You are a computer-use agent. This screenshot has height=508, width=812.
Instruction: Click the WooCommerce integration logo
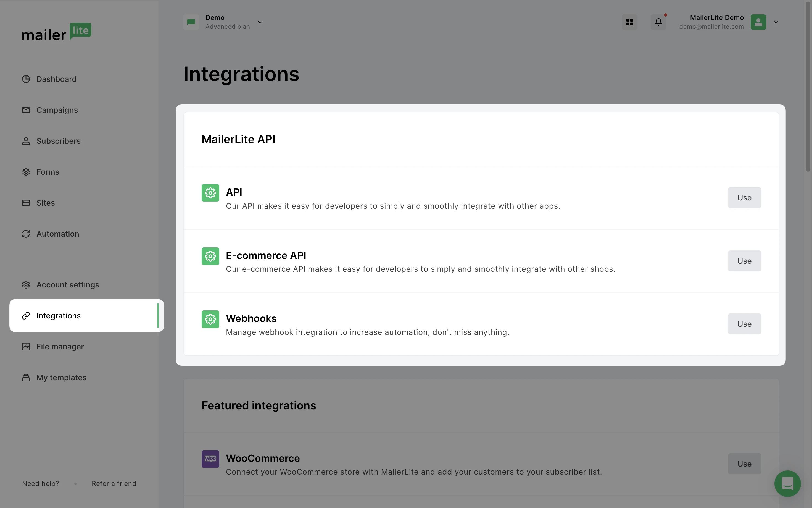coord(210,459)
